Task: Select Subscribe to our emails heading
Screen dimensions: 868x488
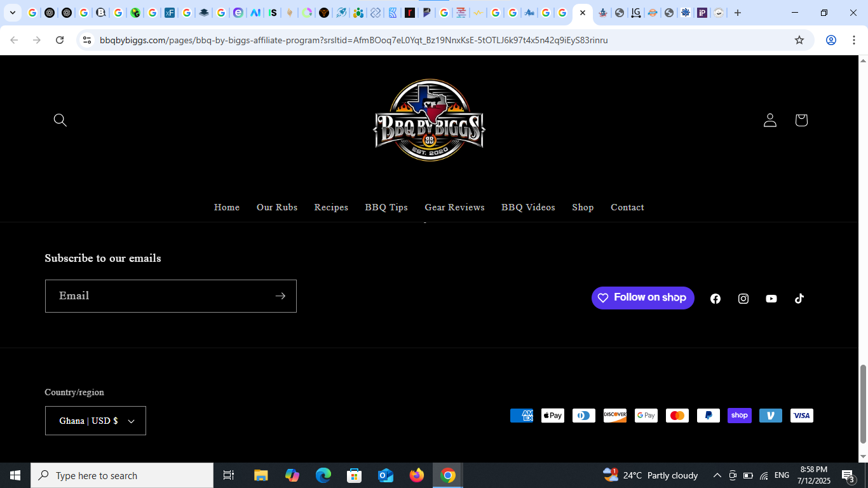Action: 103,258
